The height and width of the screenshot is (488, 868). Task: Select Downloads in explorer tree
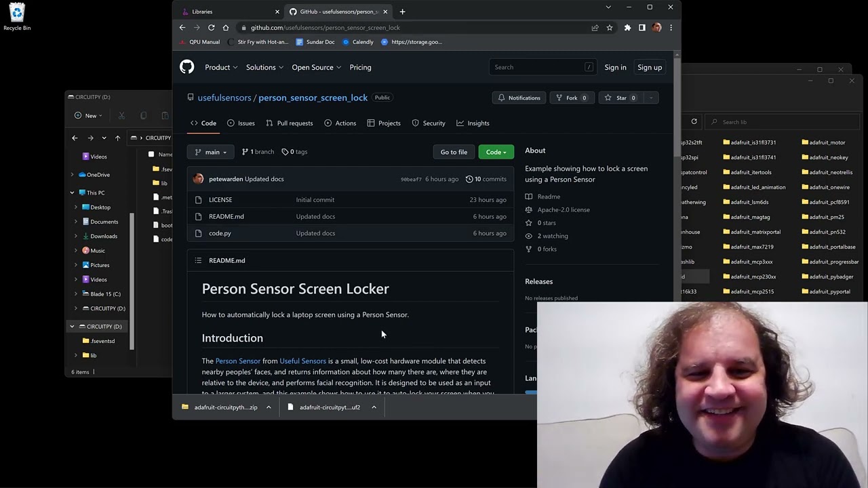(104, 236)
